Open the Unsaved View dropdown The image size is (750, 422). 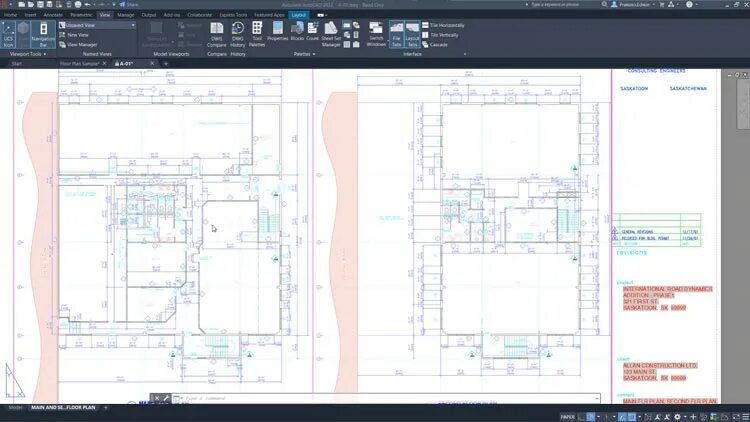(x=98, y=25)
